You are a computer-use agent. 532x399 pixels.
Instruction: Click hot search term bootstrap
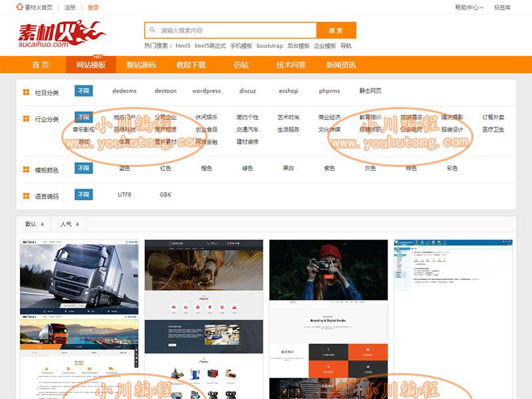click(270, 46)
